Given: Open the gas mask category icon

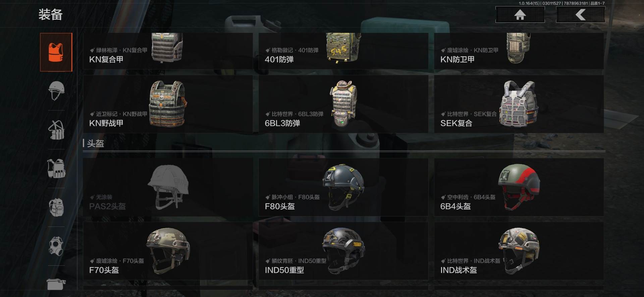Looking at the screenshot, I should pyautogui.click(x=56, y=246).
